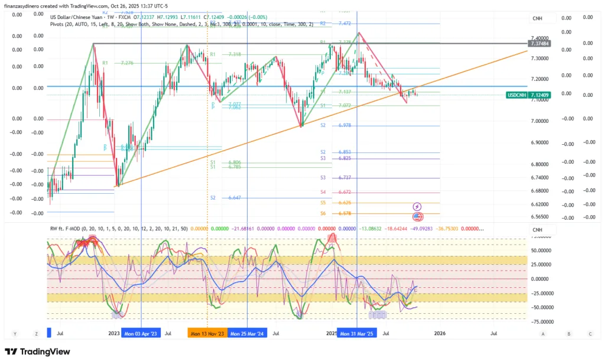Click the purple lightning bolt event icon
The width and height of the screenshot is (605, 364).
tap(418, 206)
